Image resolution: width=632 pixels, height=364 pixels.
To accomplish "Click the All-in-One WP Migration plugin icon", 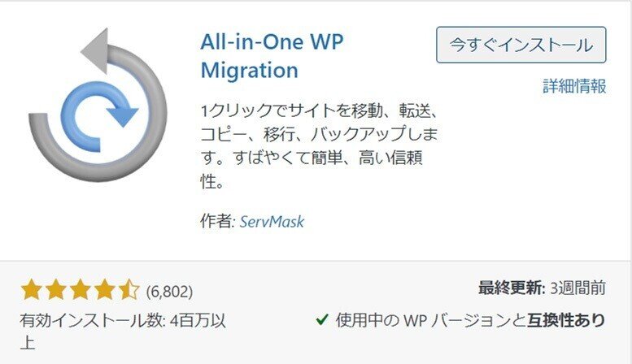I will [x=96, y=104].
